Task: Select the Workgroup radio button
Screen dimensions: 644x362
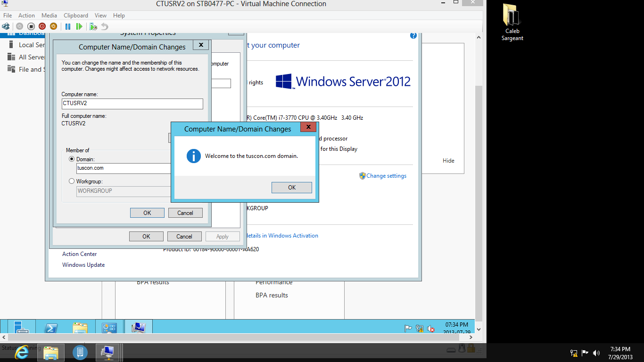Action: point(72,181)
